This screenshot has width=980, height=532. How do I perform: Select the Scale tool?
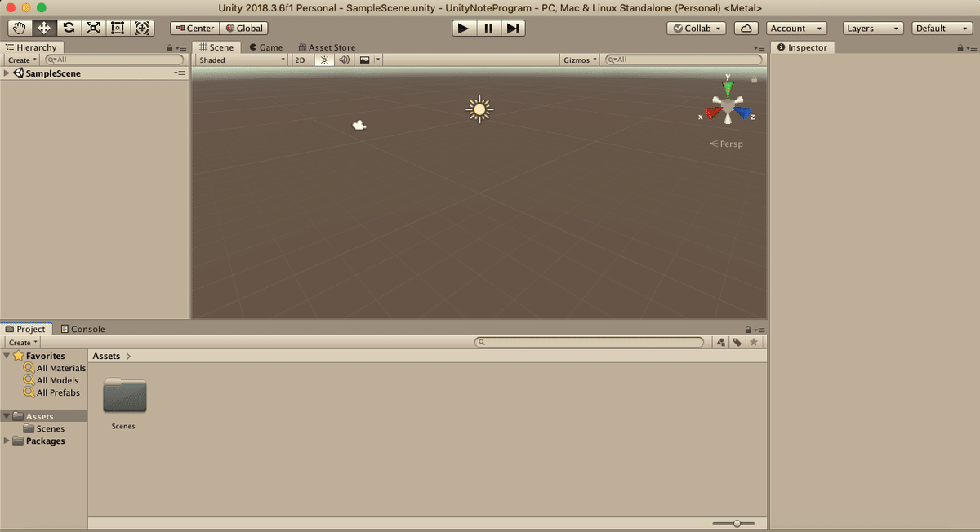93,28
